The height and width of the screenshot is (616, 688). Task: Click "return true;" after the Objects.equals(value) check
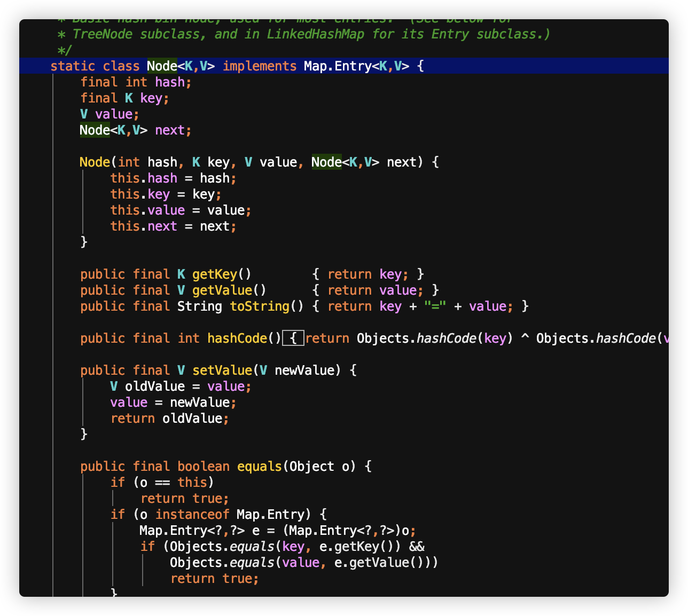coord(215,578)
